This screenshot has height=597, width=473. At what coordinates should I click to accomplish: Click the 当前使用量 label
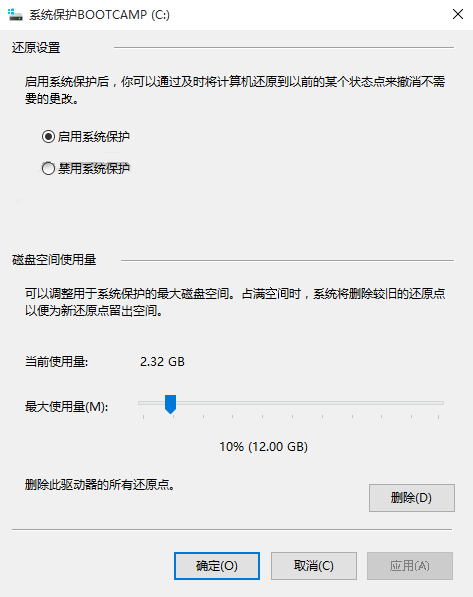56,361
